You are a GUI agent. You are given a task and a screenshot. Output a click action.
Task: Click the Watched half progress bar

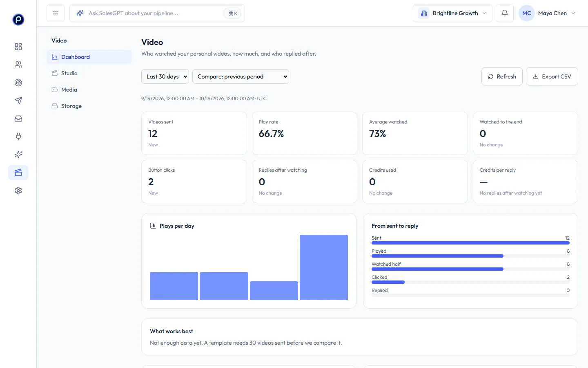tap(470, 269)
